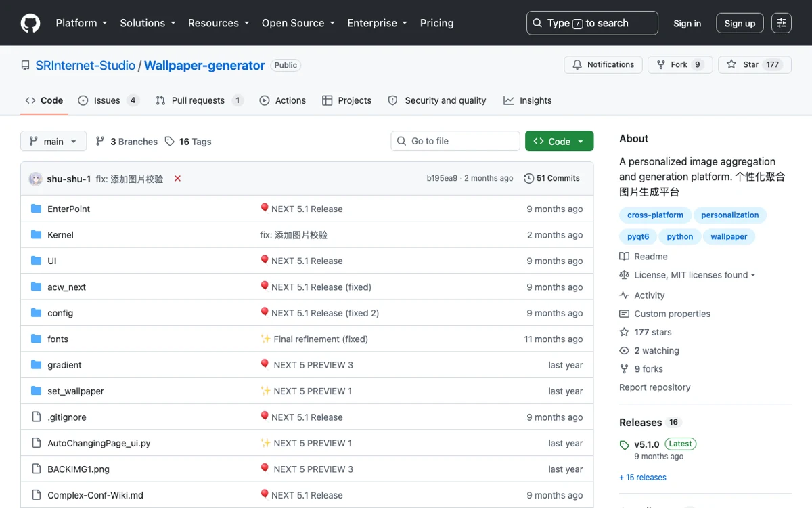Switch to the Issues tab
The width and height of the screenshot is (812, 508).
click(108, 100)
